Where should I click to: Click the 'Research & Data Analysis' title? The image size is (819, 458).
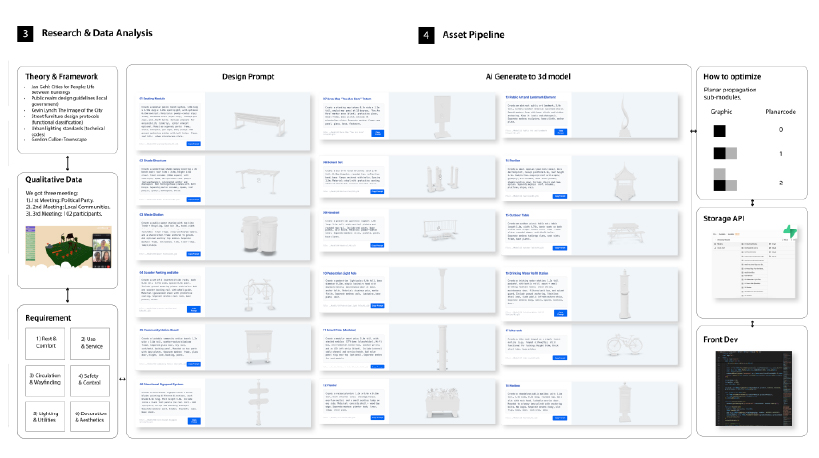click(x=97, y=33)
